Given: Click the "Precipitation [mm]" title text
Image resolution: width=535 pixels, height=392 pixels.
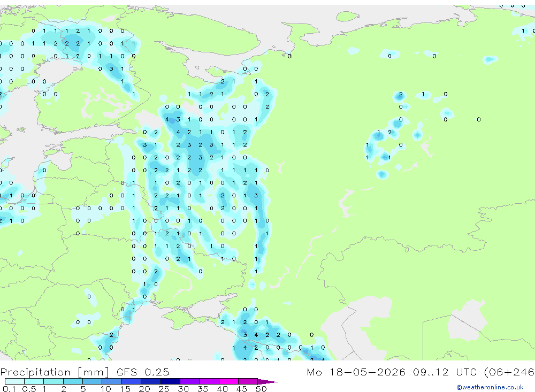Looking at the screenshot, I should [x=55, y=372].
